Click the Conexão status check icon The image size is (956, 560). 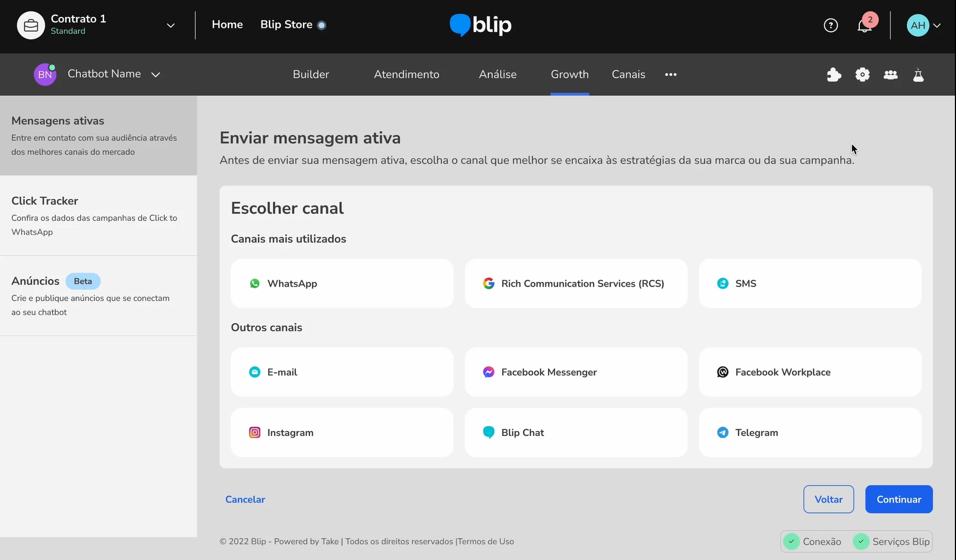(791, 541)
